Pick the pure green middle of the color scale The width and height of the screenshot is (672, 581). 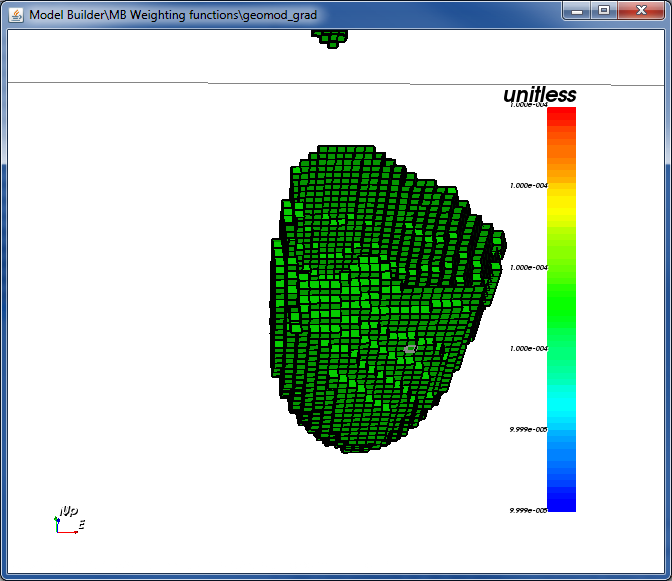coord(561,308)
